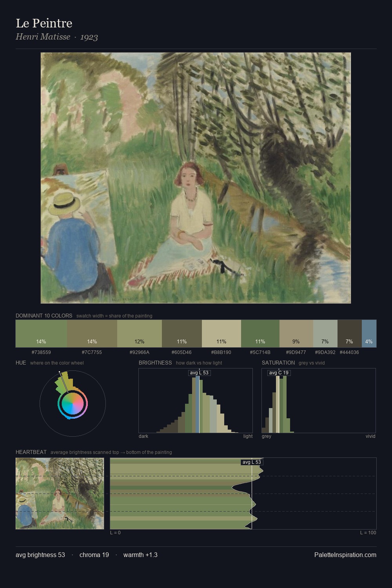The width and height of the screenshot is (392, 588).
Task: Click the #9DA392 grey-green swatch
Action: coord(325,334)
